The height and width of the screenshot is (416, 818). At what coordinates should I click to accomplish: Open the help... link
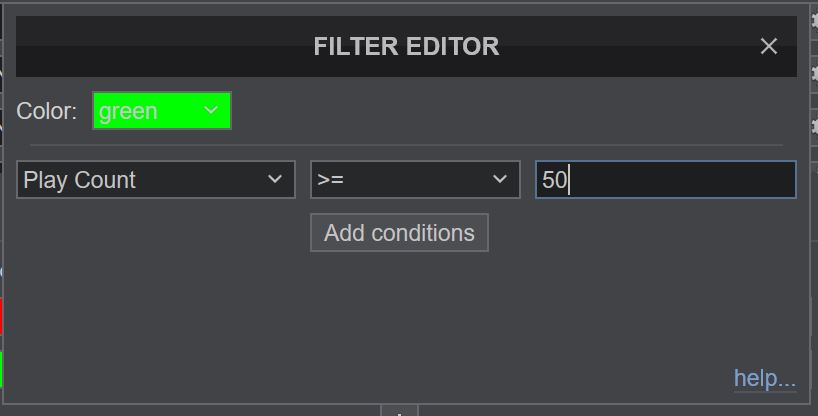pyautogui.click(x=765, y=378)
